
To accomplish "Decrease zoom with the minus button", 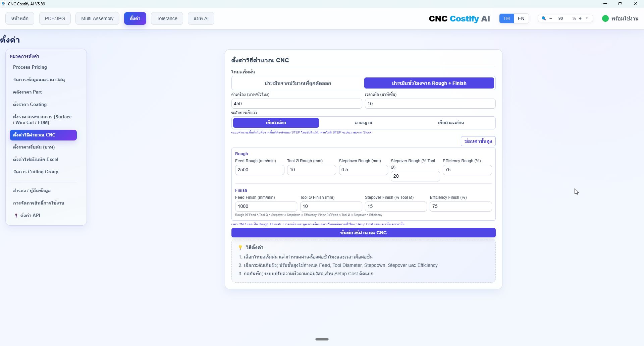I will [x=550, y=18].
